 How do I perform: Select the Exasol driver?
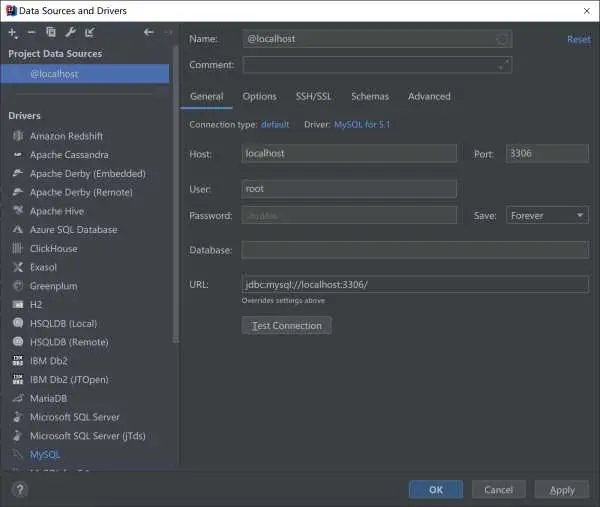coord(43,267)
